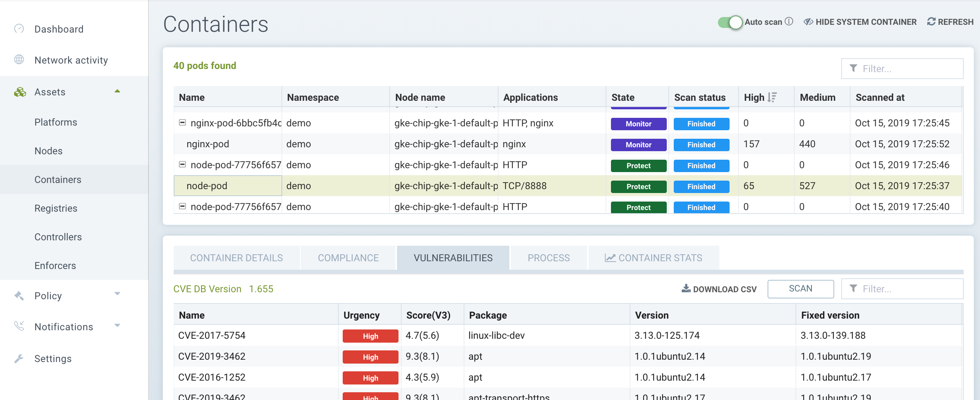Switch to the Compliance tab
Screen dimensions: 980x400
click(348, 258)
